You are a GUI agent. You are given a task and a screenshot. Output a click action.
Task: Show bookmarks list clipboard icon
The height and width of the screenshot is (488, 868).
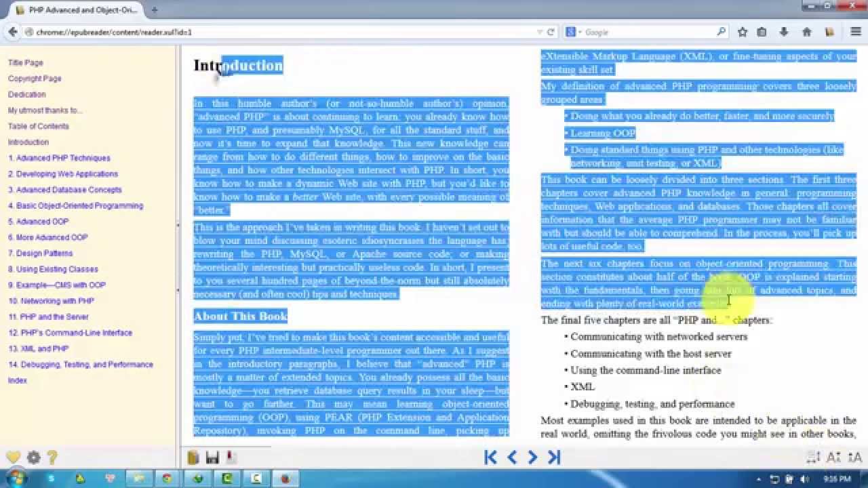tap(762, 32)
